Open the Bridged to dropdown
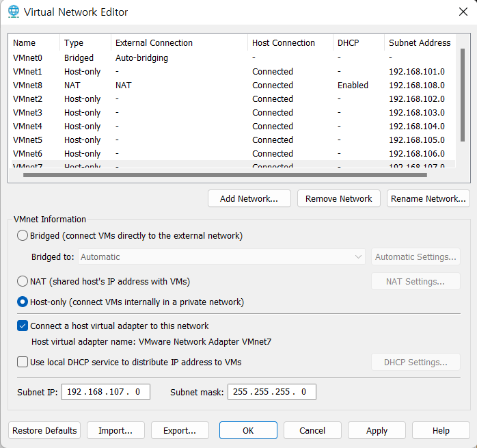 221,256
